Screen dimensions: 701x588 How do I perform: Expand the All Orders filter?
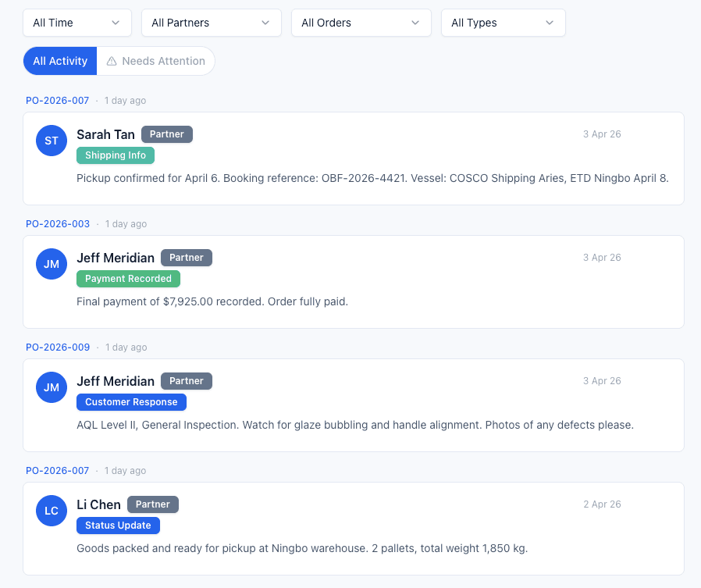[361, 23]
